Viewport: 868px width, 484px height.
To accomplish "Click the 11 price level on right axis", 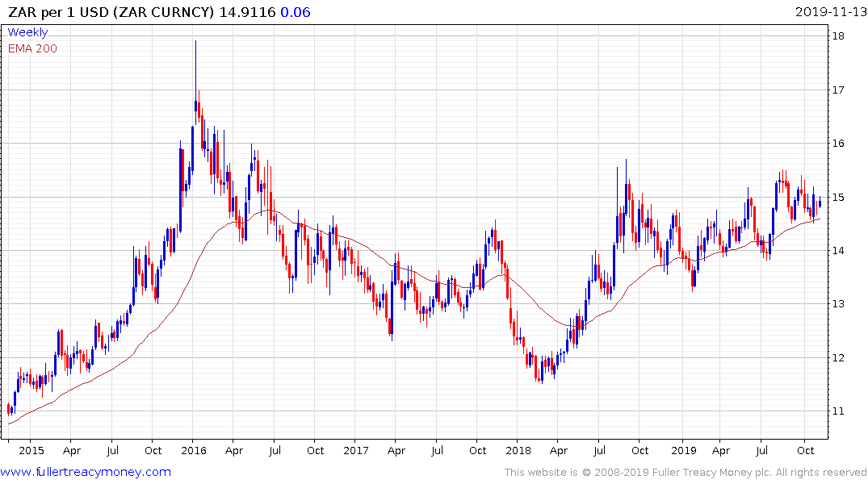I will 839,411.
